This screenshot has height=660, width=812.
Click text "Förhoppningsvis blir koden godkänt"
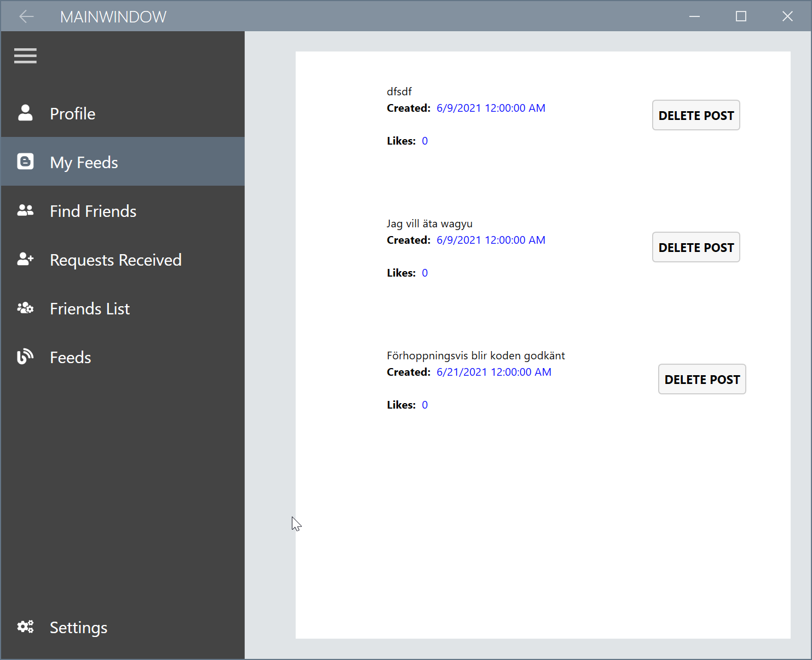(x=476, y=355)
